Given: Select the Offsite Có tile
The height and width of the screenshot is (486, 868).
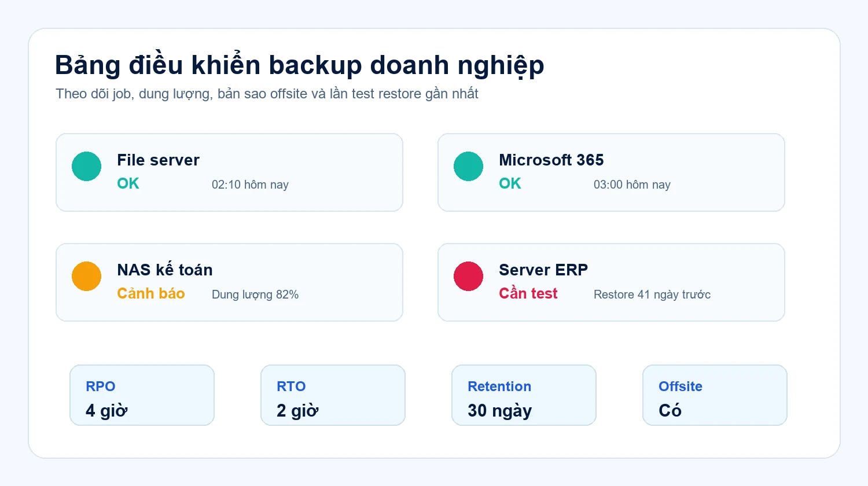Looking at the screenshot, I should pos(715,395).
